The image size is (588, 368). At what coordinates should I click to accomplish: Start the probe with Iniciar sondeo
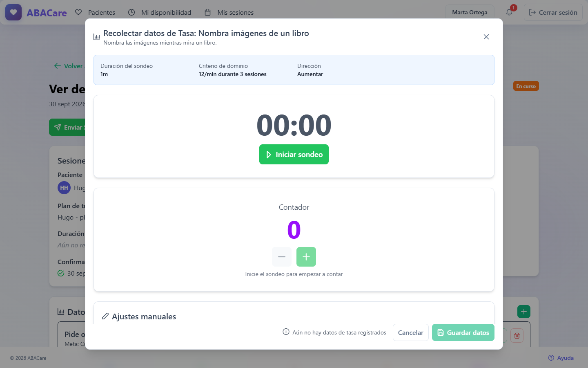(x=294, y=154)
